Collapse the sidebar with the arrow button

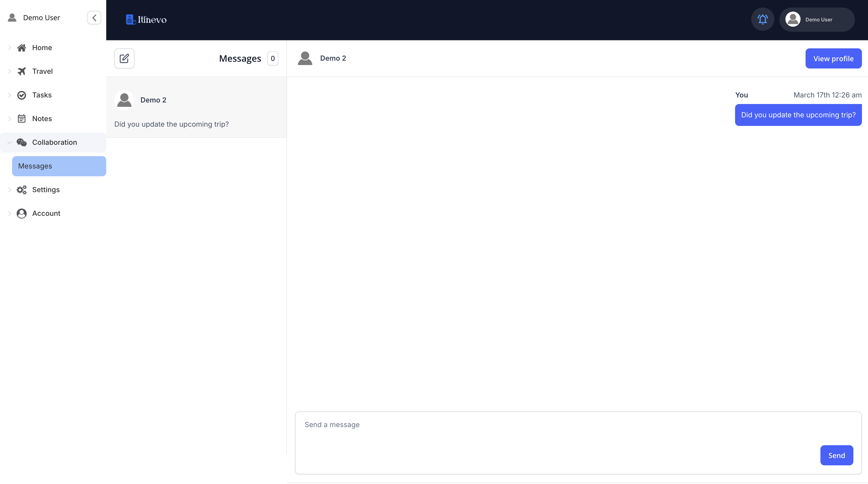point(94,18)
